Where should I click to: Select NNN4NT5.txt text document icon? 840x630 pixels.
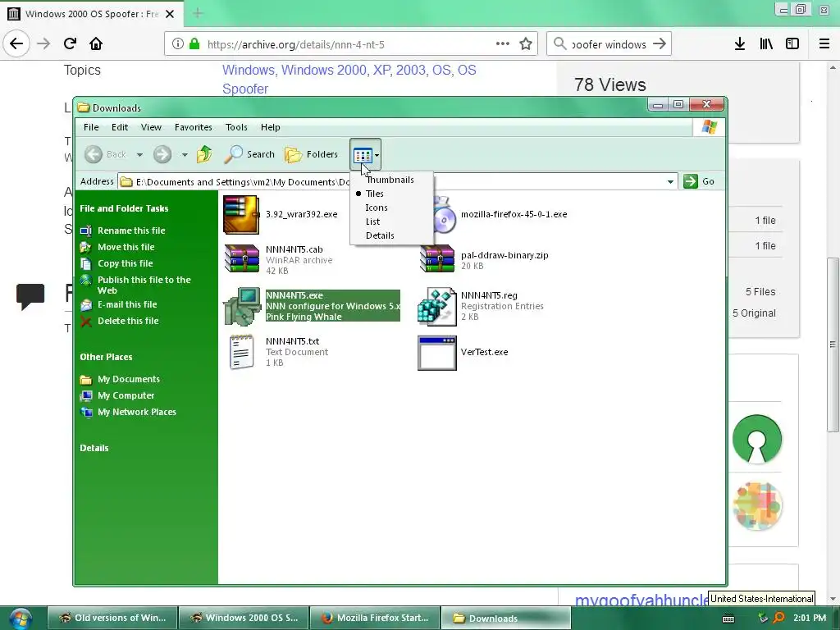pyautogui.click(x=242, y=352)
